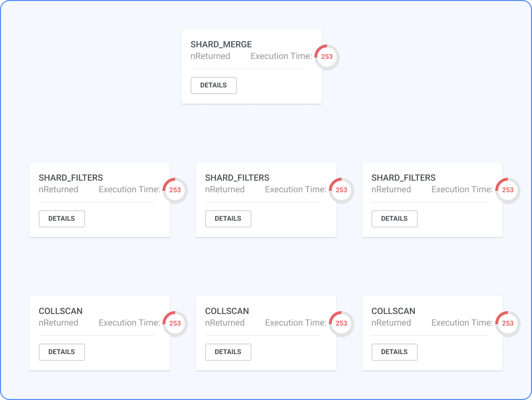
Task: Click Execution Time on the leftmost SHARD_FILTERS card
Action: pyautogui.click(x=129, y=189)
